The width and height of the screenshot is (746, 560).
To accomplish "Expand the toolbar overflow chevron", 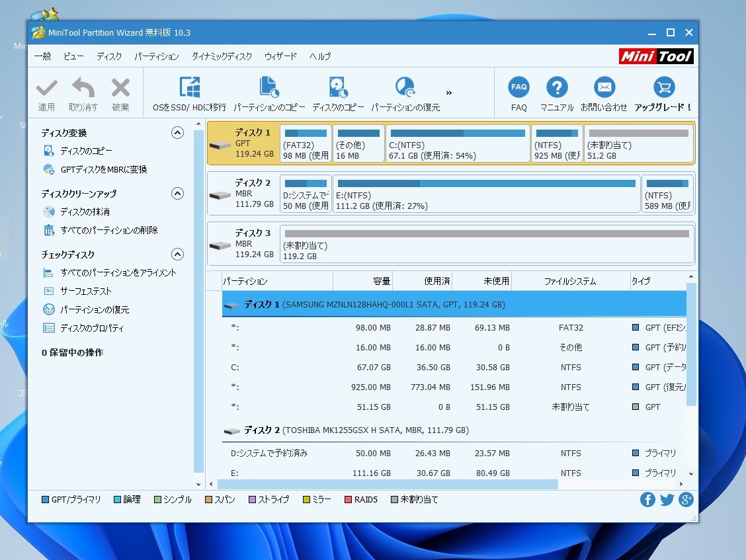I will [x=449, y=93].
